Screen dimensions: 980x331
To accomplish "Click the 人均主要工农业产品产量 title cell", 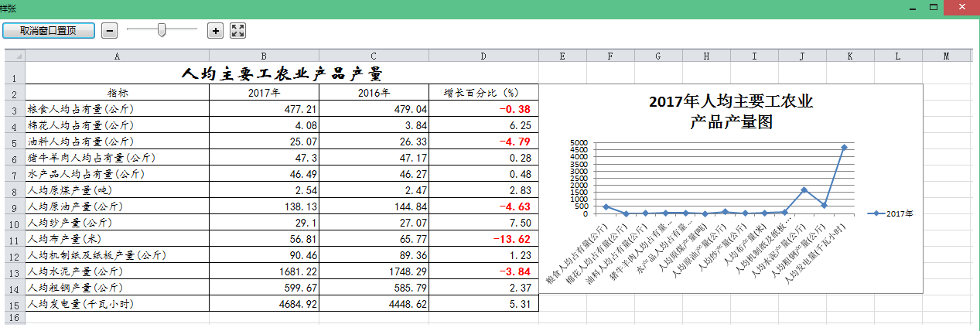I will [282, 74].
